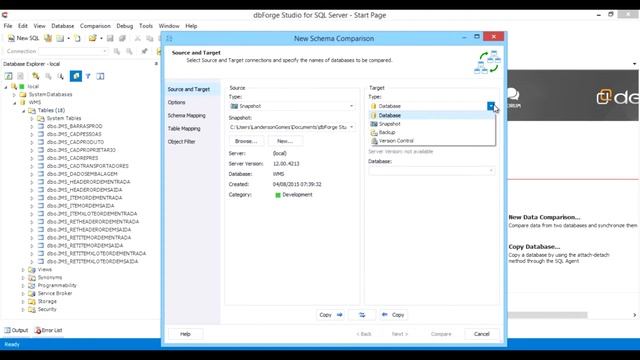Click the save all icon in main toolbar
The image size is (640, 360).
point(122,38)
